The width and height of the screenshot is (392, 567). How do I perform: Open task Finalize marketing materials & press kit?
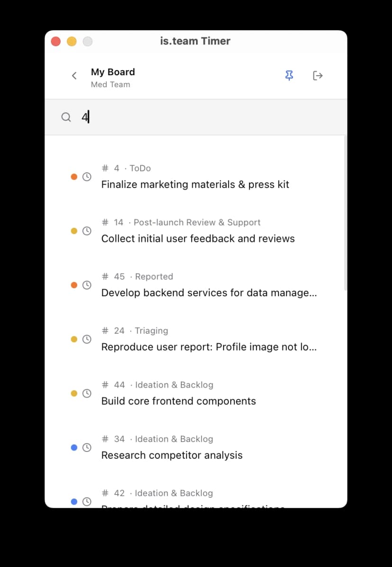[x=195, y=184]
